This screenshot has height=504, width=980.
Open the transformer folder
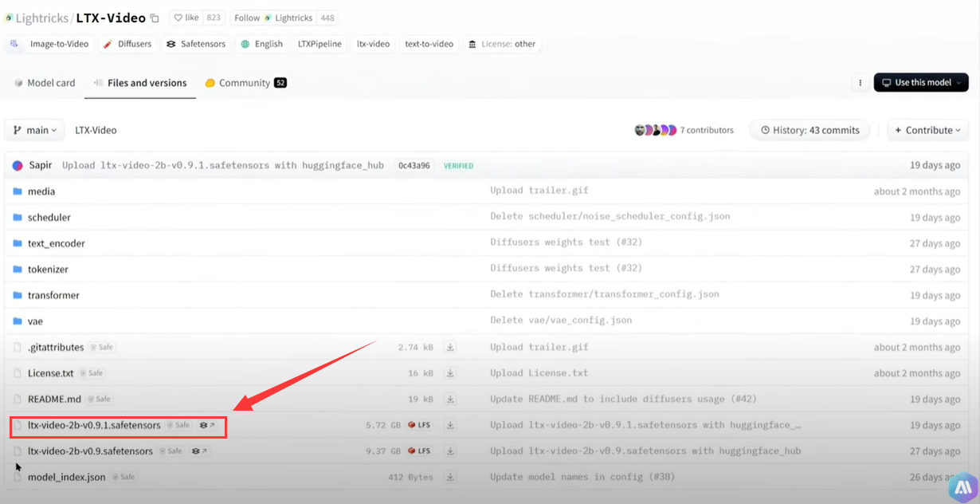(x=53, y=295)
